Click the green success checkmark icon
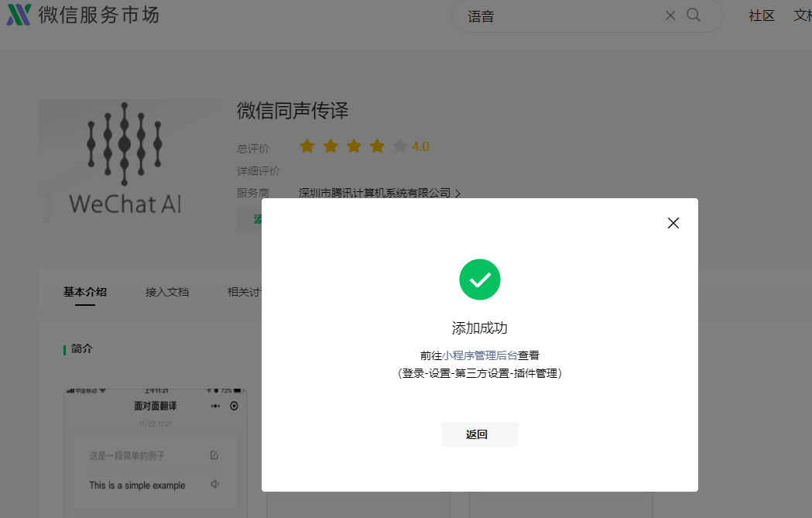This screenshot has width=812, height=518. [x=479, y=280]
